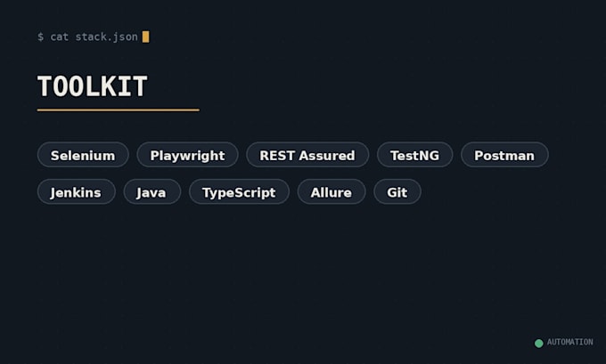
Task: Choose the TypeScript tag
Action: click(x=239, y=192)
